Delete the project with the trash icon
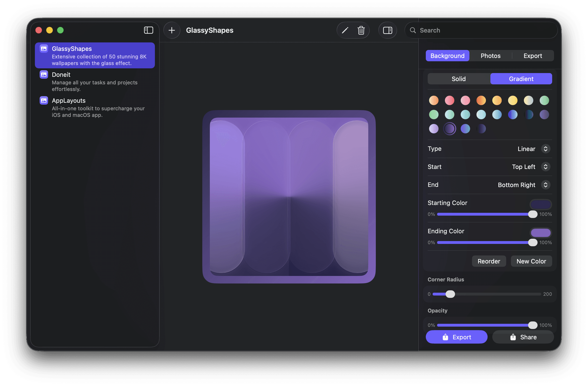This screenshot has height=386, width=588. 361,30
